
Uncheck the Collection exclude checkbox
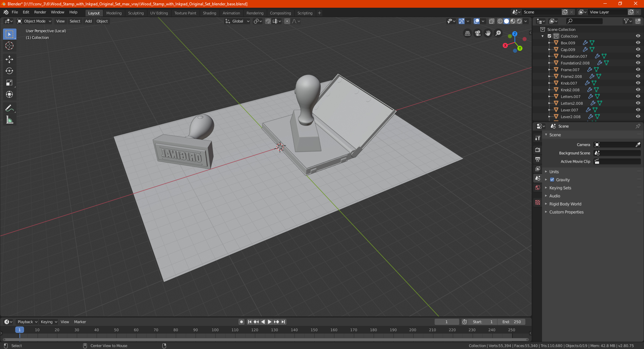pos(549,36)
